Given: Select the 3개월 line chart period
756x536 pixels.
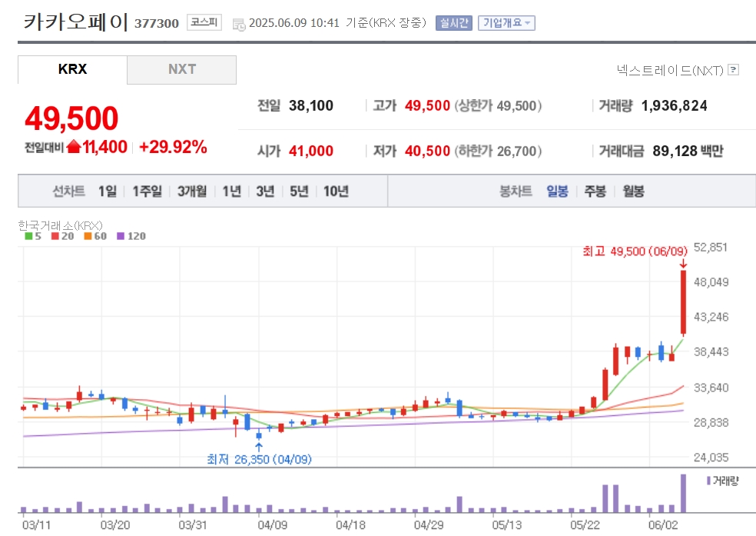Looking at the screenshot, I should pos(192,191).
